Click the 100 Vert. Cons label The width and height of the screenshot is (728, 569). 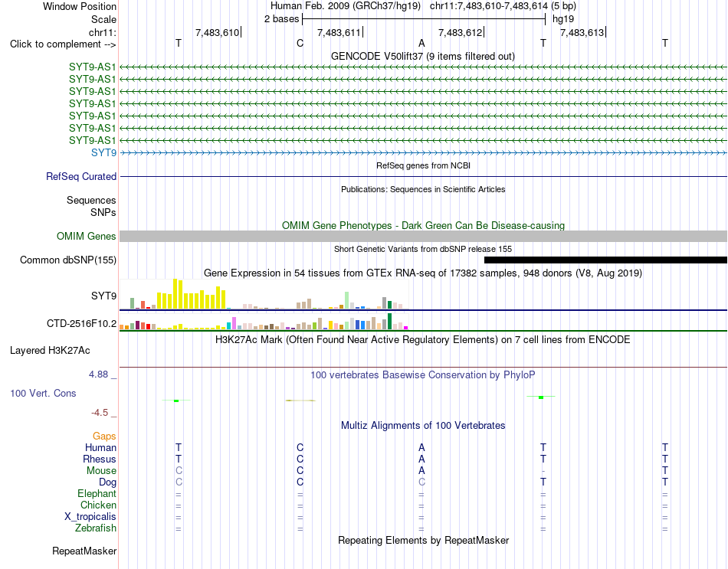coord(43,393)
